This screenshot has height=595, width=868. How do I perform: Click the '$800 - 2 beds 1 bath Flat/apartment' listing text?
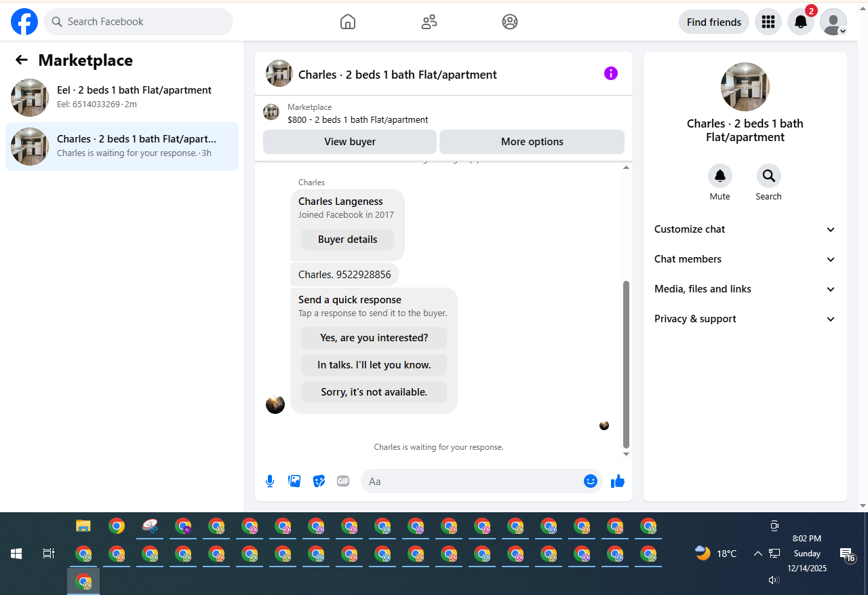[358, 120]
